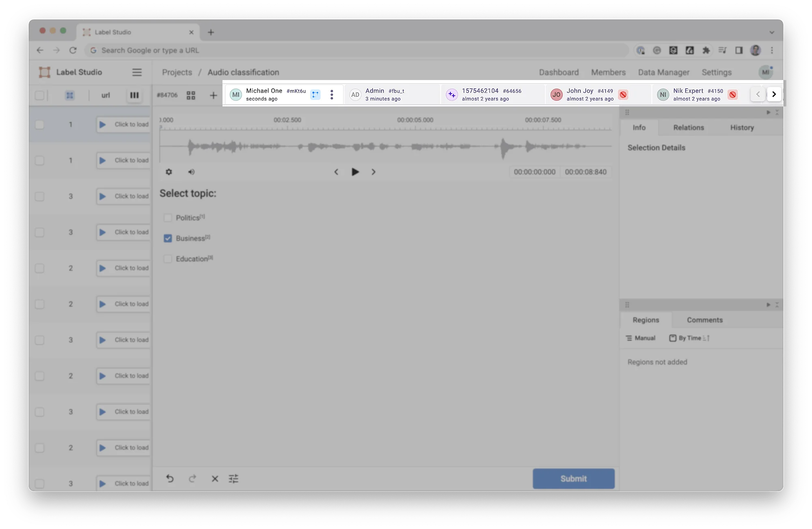Select the first task row checkbox
Viewport: 812px width, 529px height.
(x=39, y=124)
